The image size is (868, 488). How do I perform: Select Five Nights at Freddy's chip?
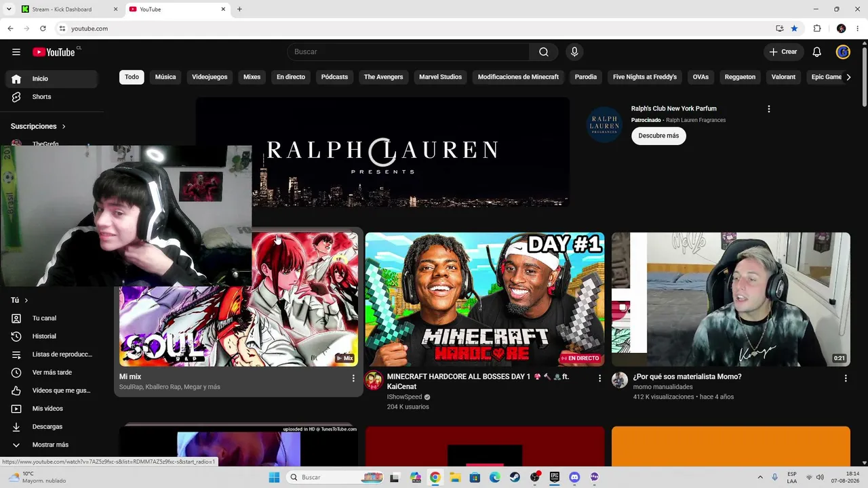pyautogui.click(x=645, y=77)
